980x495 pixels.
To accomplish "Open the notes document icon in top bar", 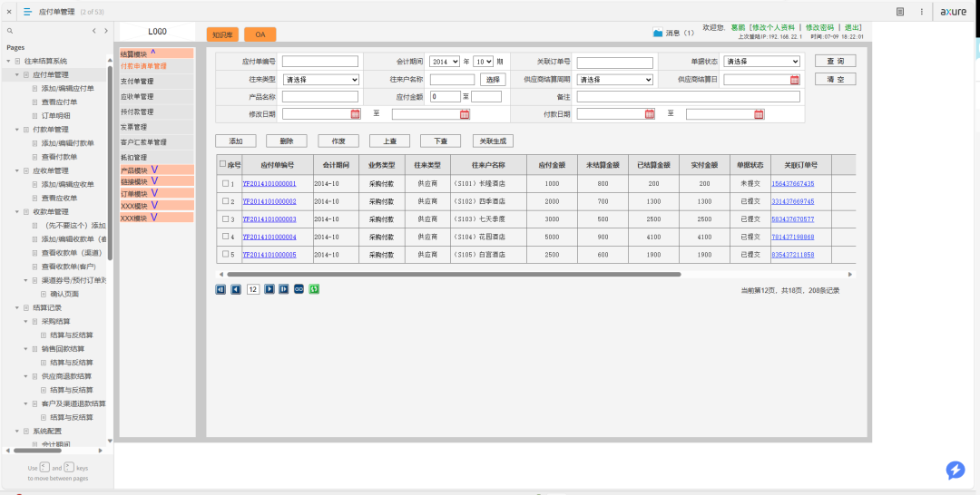I will (900, 11).
